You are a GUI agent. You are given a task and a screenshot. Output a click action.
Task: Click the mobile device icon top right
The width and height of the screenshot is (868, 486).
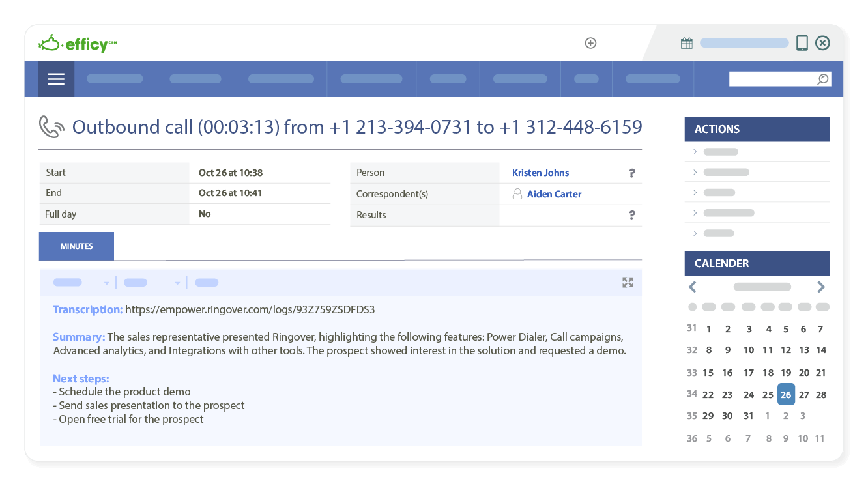[802, 42]
